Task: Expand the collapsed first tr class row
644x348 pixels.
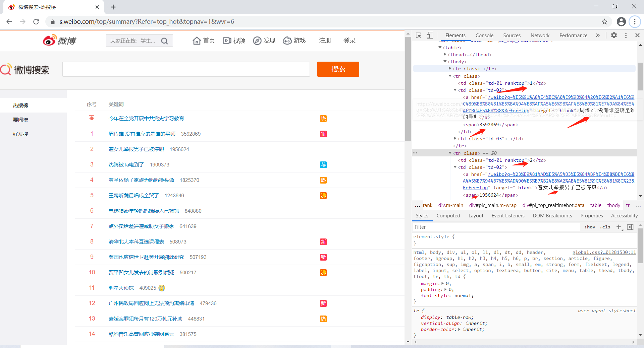Action: click(x=450, y=68)
